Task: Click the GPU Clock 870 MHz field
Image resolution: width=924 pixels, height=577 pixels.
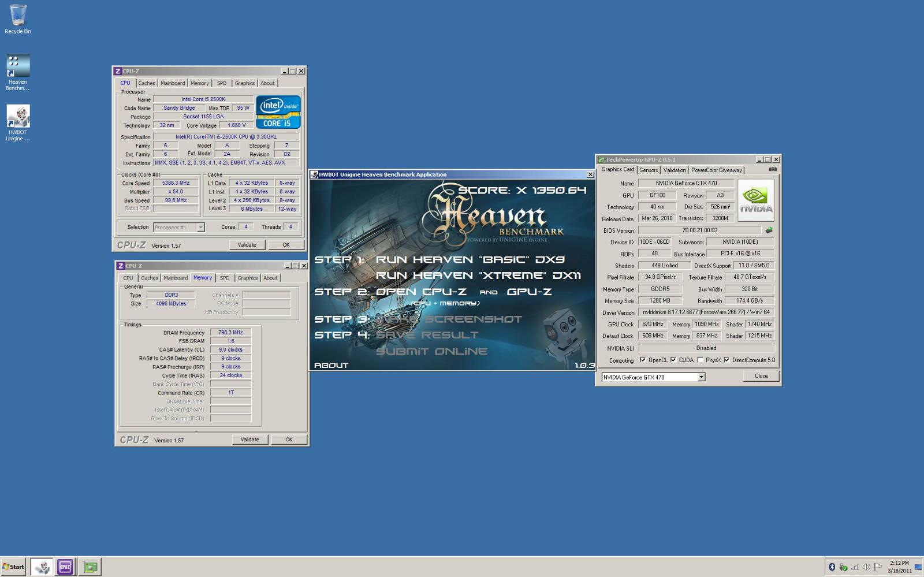Action: [x=653, y=324]
